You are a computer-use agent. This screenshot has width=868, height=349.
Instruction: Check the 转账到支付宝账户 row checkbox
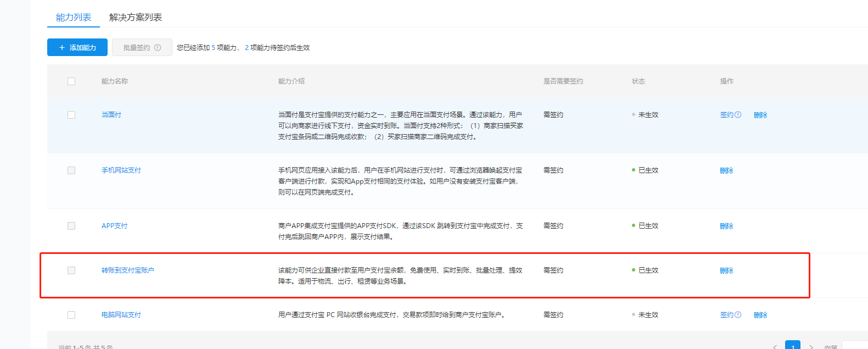71,270
